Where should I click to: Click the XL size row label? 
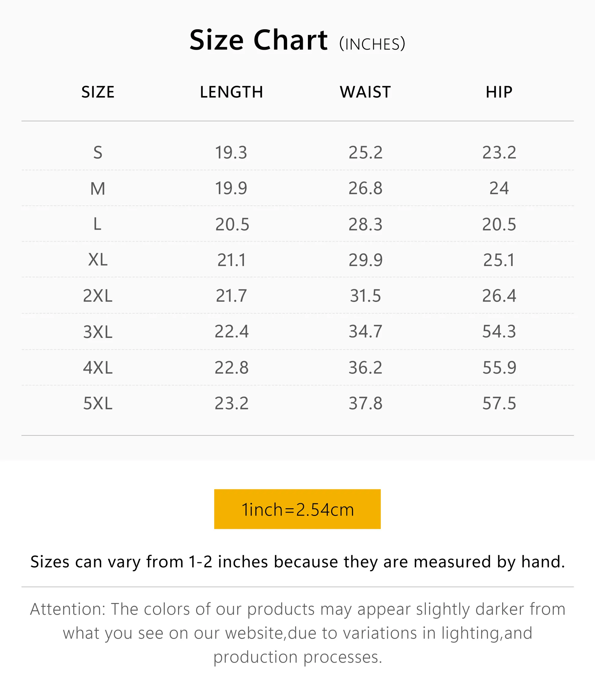tap(98, 260)
